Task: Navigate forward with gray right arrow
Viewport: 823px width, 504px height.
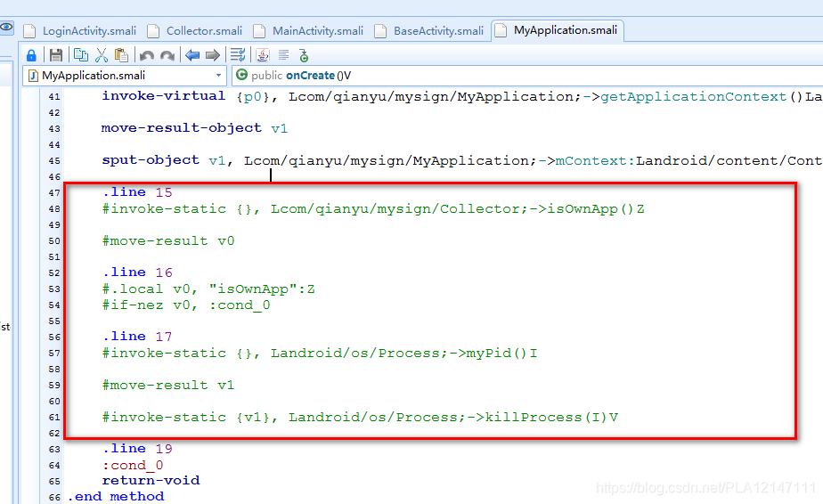Action: [x=213, y=55]
